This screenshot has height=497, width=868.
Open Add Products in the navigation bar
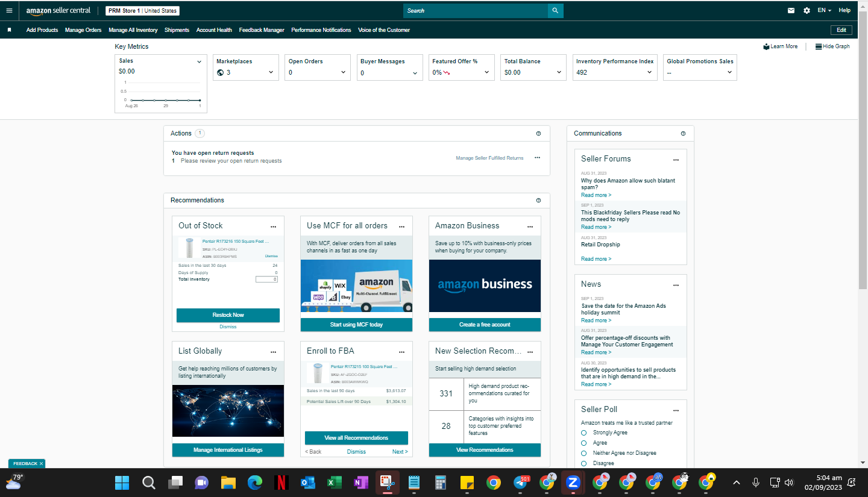[42, 30]
